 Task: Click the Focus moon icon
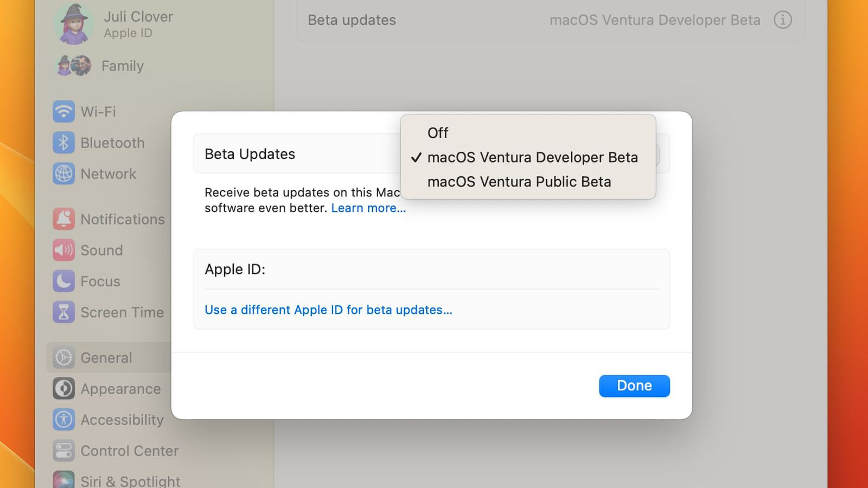tap(63, 281)
